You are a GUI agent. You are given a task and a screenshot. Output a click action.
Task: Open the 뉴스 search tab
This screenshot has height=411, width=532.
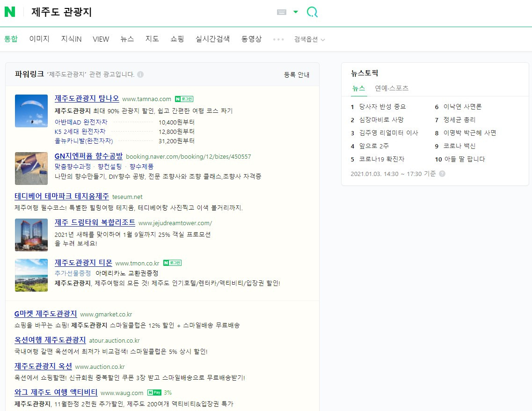pos(127,39)
